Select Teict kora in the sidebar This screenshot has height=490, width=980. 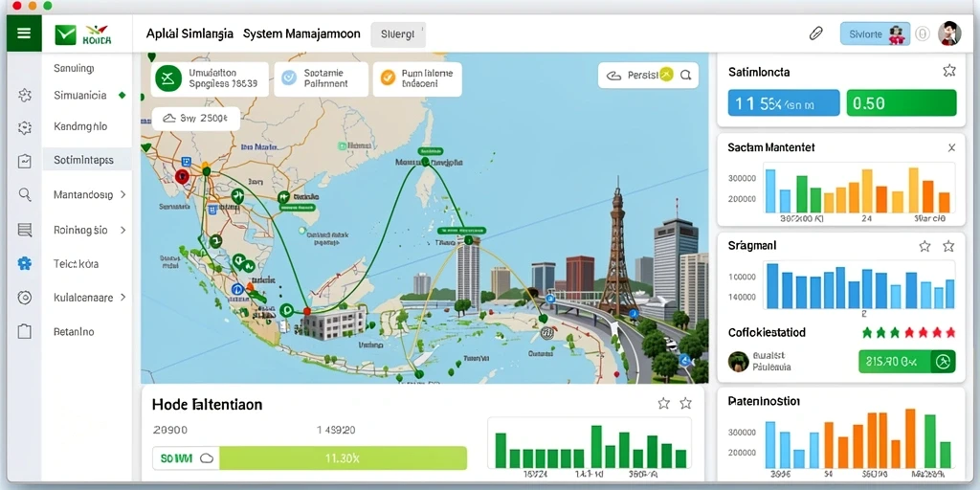[x=77, y=264]
